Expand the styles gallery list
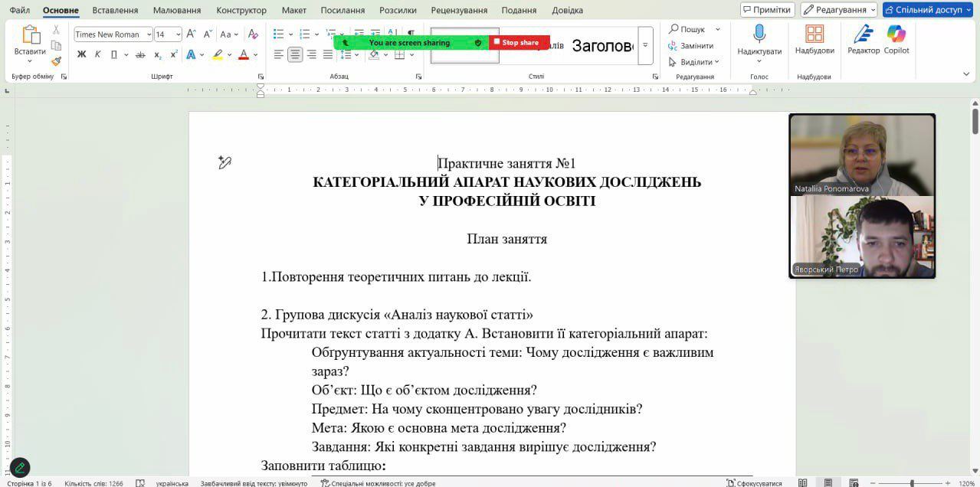The height and width of the screenshot is (487, 980). point(645,46)
